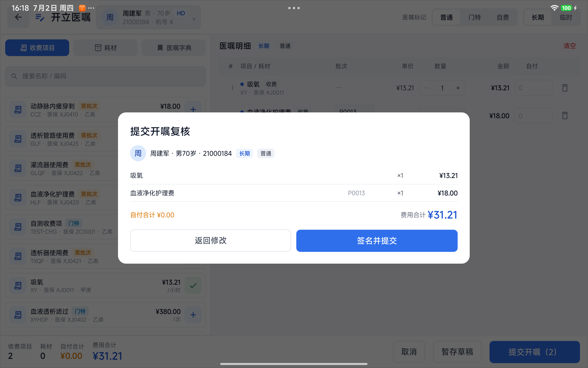Add 动静脉内瘘穿刺 with plus icon
Image resolution: width=588 pixels, height=368 pixels.
[193, 109]
